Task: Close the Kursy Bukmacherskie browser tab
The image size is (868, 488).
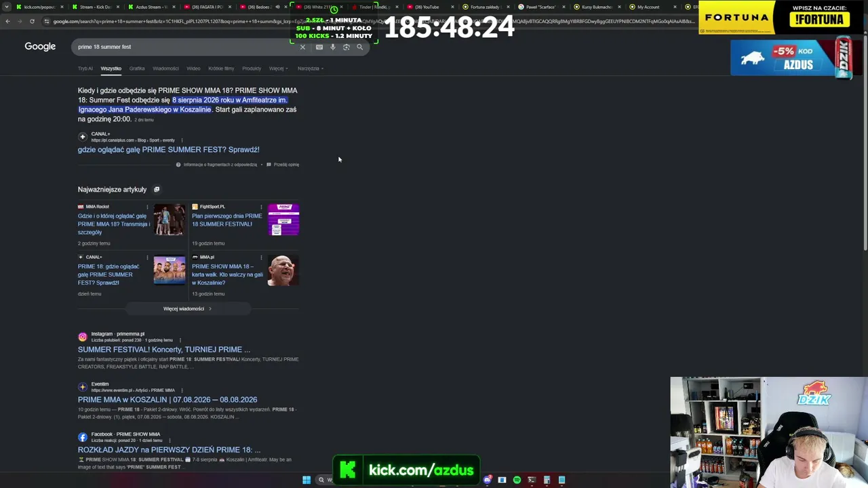Action: click(619, 7)
